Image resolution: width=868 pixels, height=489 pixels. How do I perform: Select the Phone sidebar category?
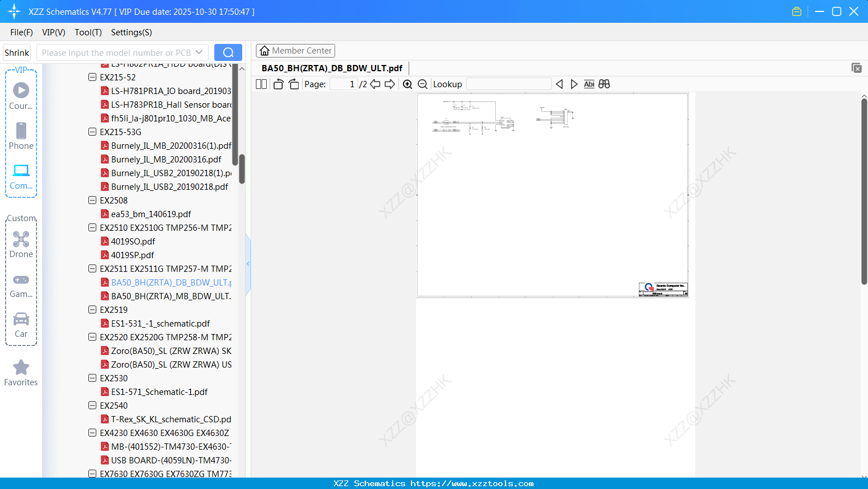click(21, 136)
